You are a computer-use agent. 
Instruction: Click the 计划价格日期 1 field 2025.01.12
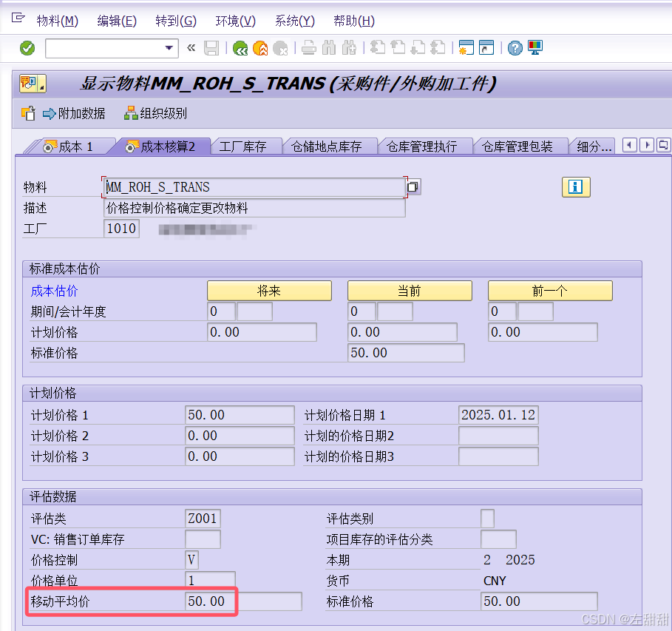(498, 415)
